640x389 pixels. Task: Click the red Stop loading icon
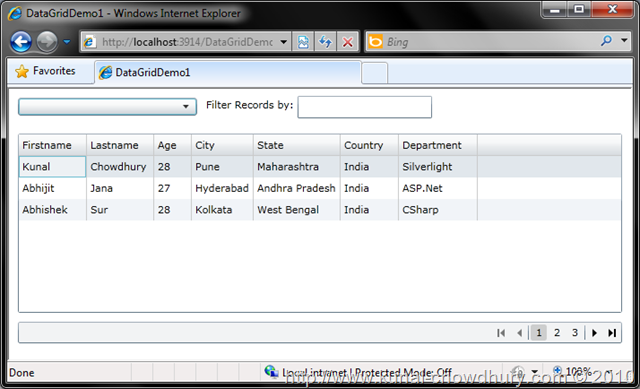pos(347,42)
